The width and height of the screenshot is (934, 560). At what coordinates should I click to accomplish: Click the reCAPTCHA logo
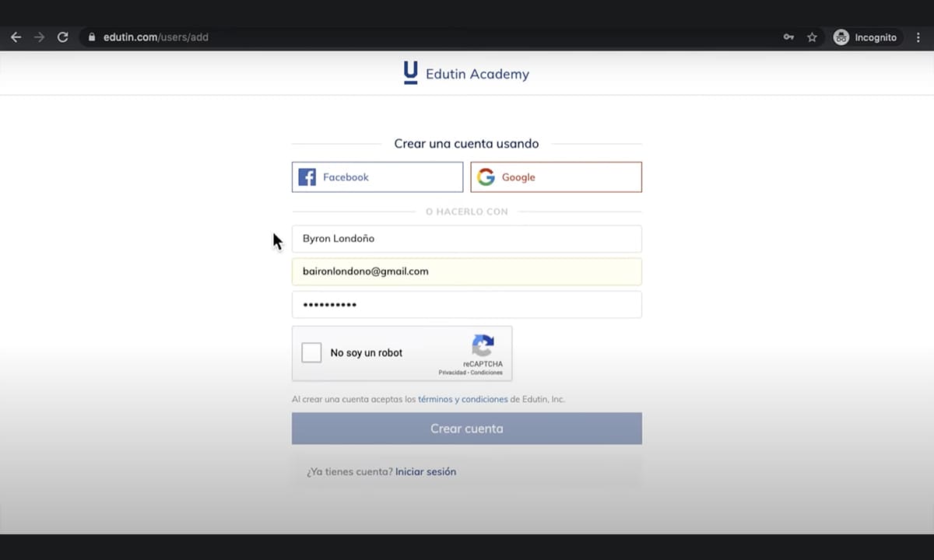[x=483, y=346]
